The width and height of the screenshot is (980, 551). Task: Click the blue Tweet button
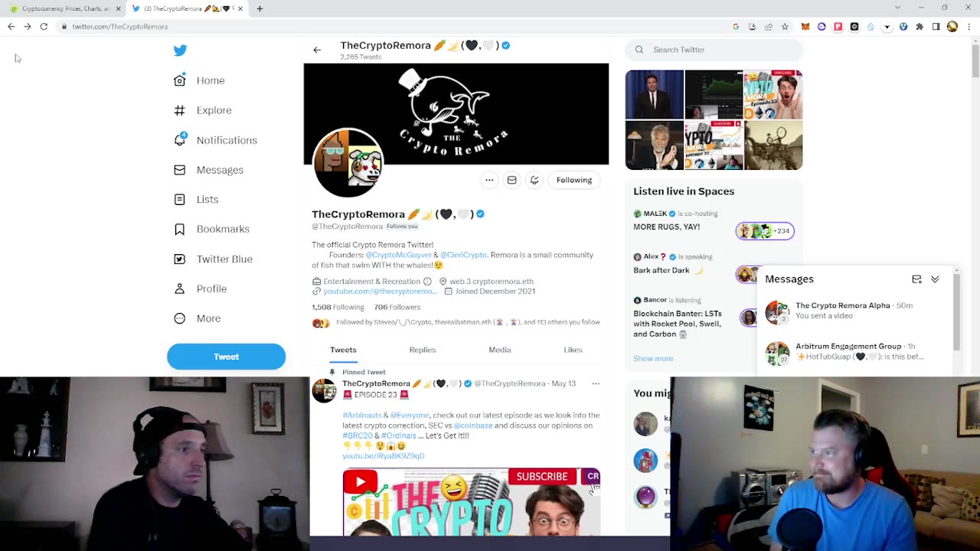(x=226, y=357)
